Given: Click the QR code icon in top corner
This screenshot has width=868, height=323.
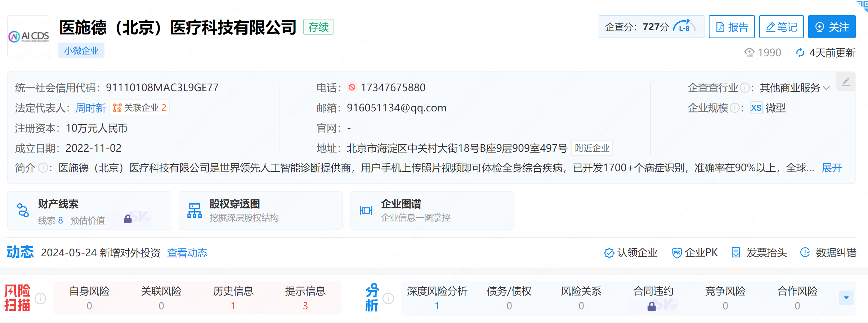Looking at the screenshot, I should [x=863, y=5].
